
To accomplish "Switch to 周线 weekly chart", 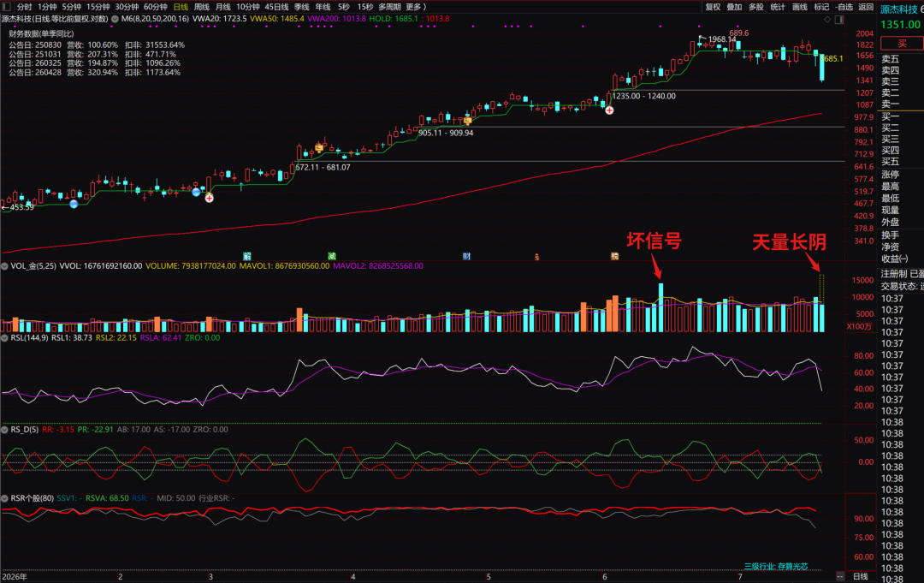I will coord(202,7).
